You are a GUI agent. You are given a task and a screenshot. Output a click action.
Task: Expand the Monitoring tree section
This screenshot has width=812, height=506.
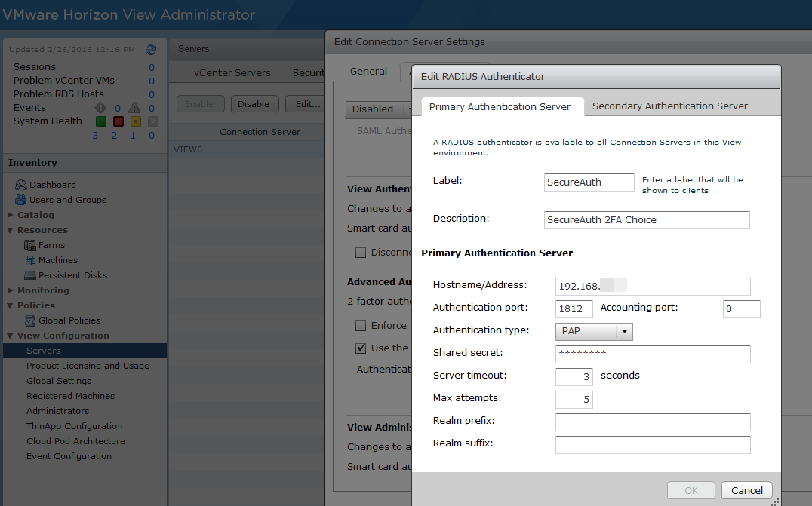(x=11, y=291)
